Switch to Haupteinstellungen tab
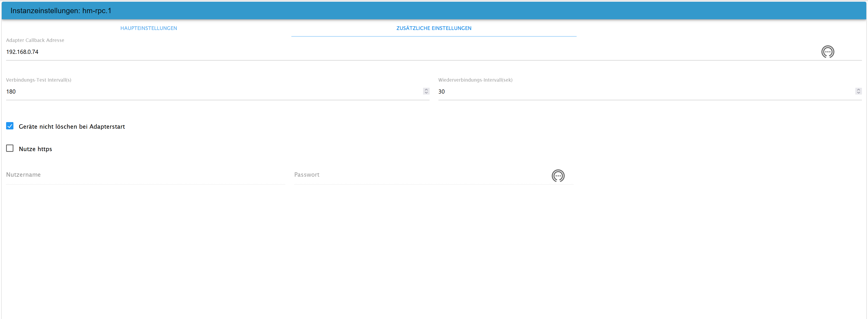 [x=148, y=28]
